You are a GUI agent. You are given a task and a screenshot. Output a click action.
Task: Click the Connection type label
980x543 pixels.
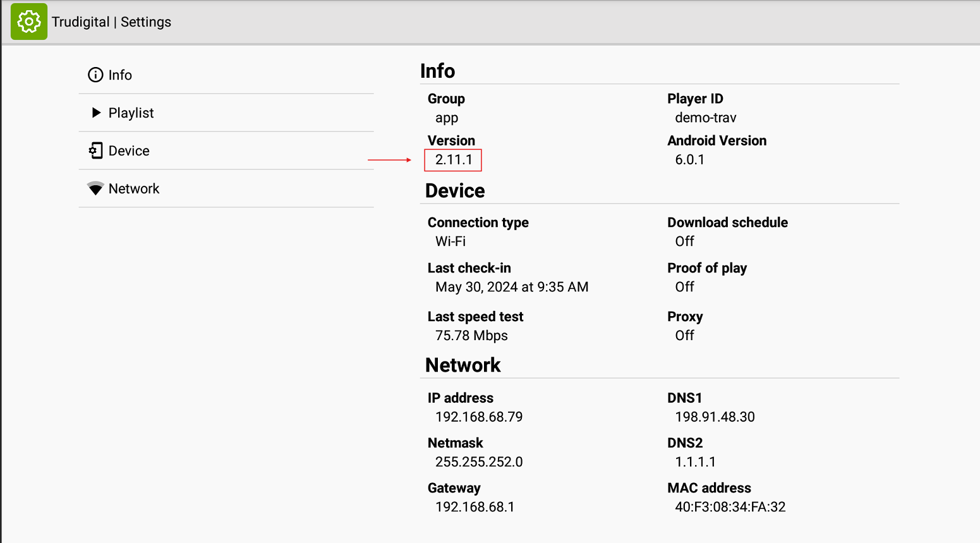pyautogui.click(x=478, y=223)
